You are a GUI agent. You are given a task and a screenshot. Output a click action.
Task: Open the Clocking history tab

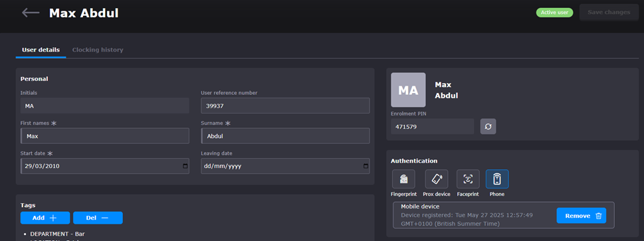(x=98, y=50)
